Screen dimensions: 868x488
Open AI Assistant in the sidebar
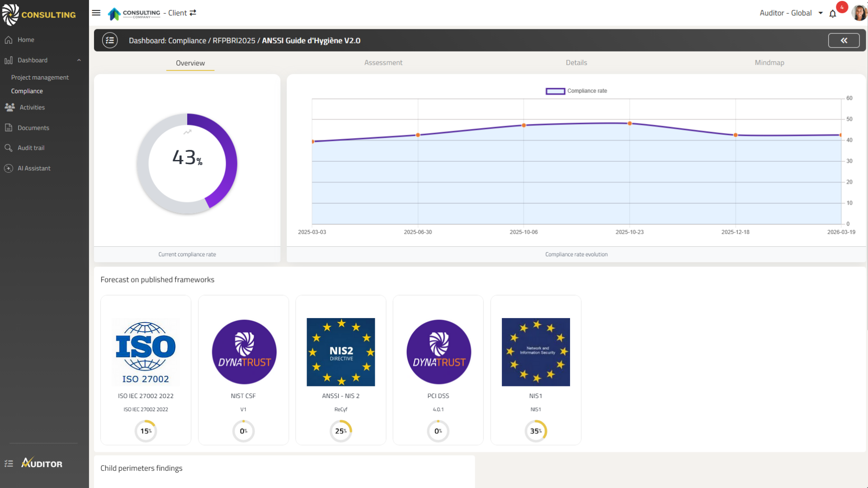(34, 168)
